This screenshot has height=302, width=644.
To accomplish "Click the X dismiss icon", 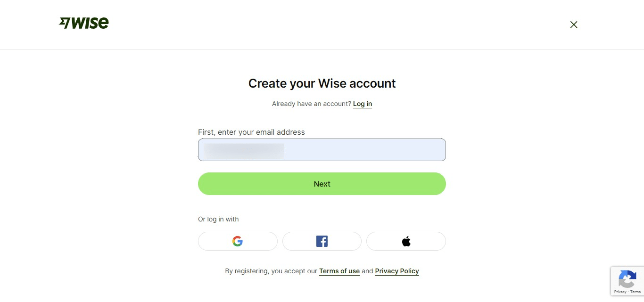I will [x=574, y=24].
